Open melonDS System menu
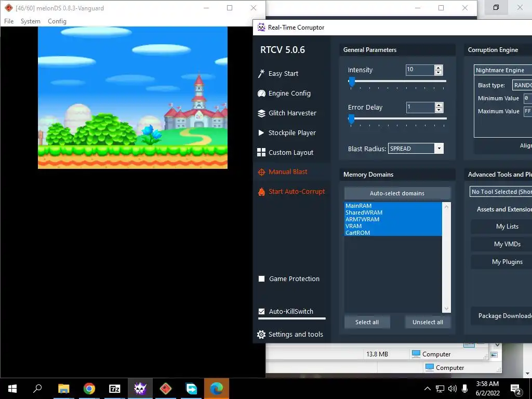 pos(31,21)
